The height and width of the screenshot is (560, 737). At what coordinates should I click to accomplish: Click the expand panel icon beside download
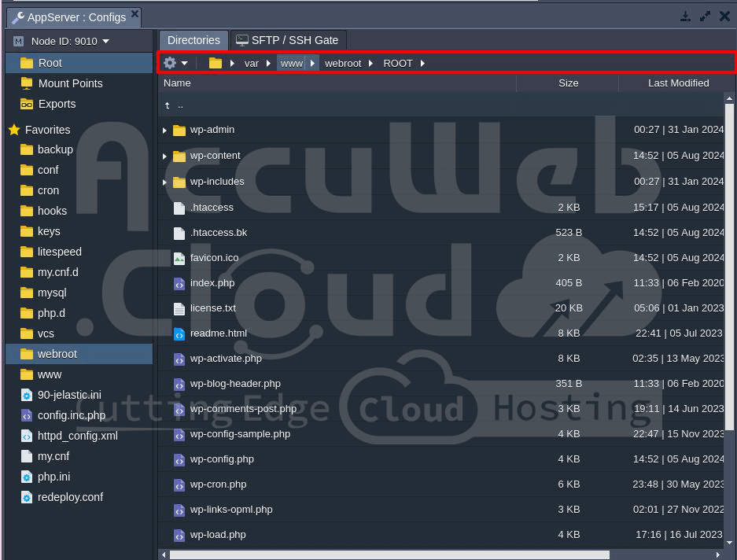pyautogui.click(x=705, y=17)
